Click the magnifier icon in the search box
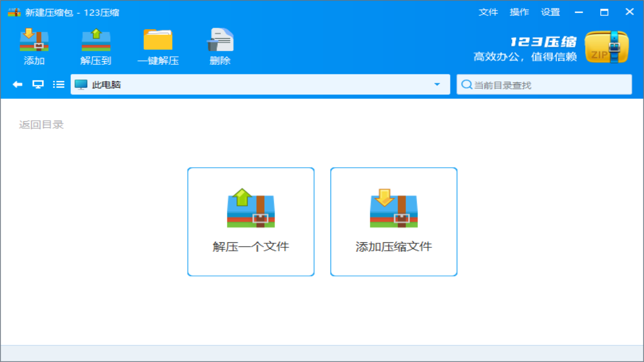The image size is (644, 362). pos(466,84)
